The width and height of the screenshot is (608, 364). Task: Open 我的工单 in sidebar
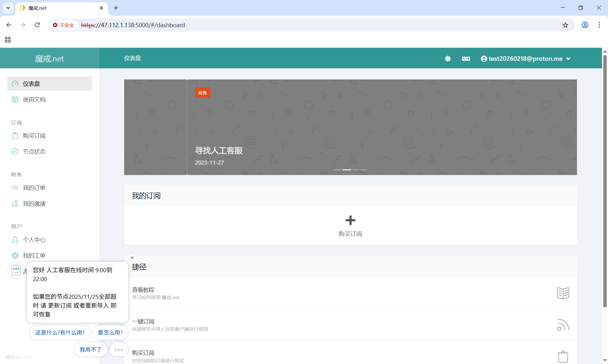click(x=34, y=255)
